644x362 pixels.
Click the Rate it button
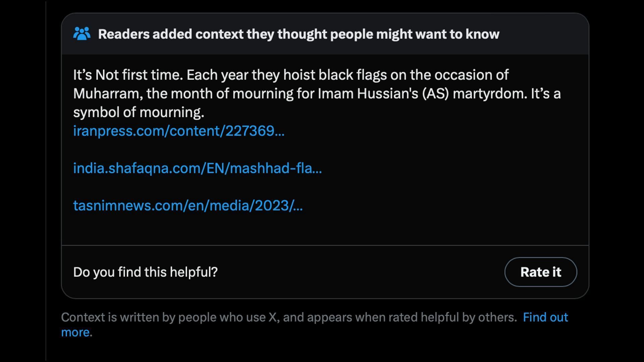point(541,272)
